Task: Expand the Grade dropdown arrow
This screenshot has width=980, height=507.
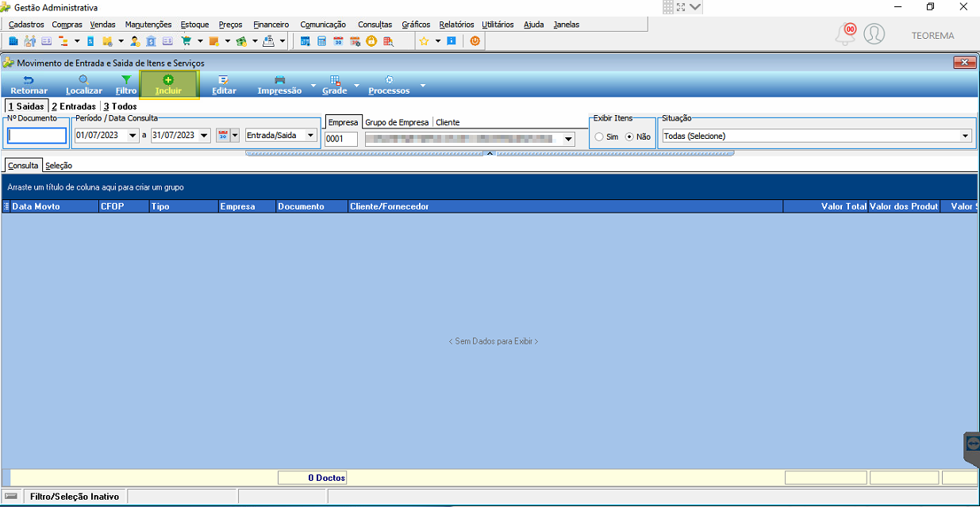Action: pos(356,85)
